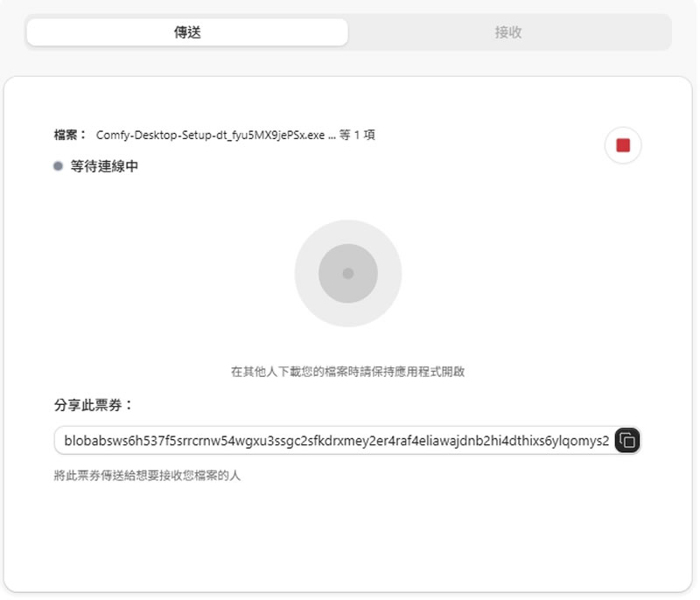
Task: Click the hint 將此票券傳送給想要接收您檔案的人
Action: pyautogui.click(x=147, y=476)
